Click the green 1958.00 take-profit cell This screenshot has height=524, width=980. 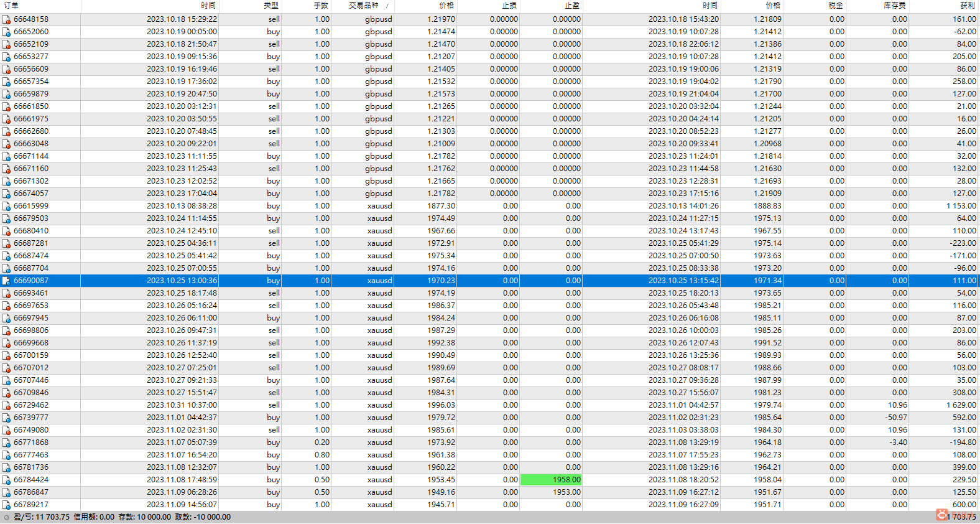point(551,480)
